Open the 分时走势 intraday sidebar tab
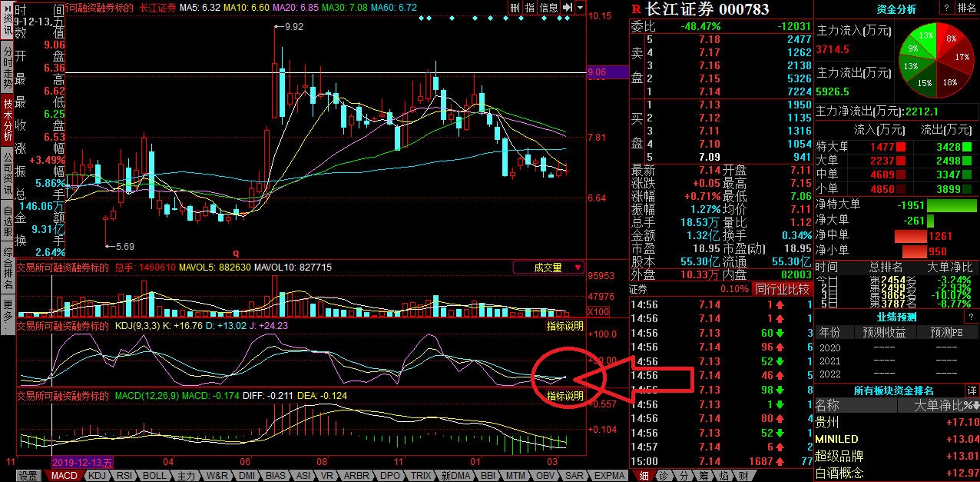The width and height of the screenshot is (980, 482). coord(7,68)
